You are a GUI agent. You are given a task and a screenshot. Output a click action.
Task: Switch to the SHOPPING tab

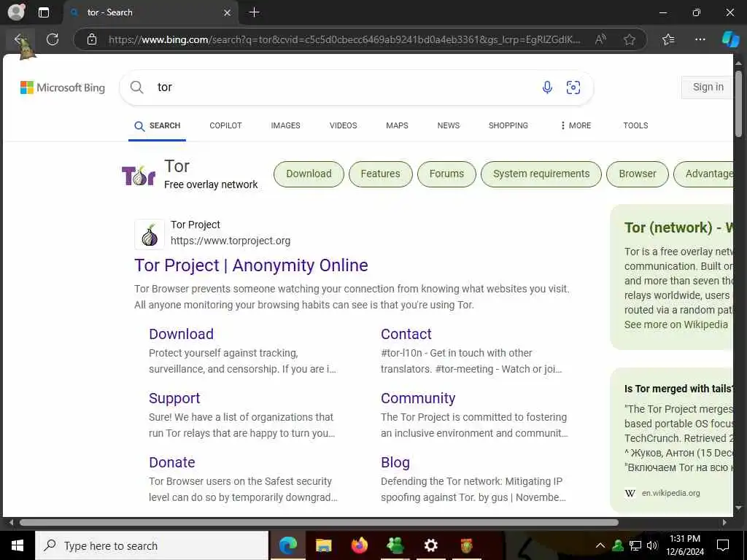508,125
